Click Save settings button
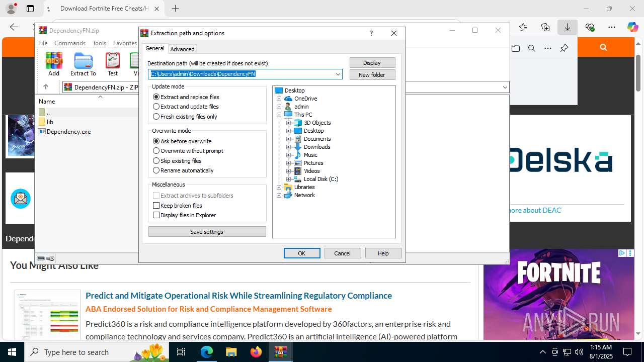The image size is (644, 362). point(207,232)
